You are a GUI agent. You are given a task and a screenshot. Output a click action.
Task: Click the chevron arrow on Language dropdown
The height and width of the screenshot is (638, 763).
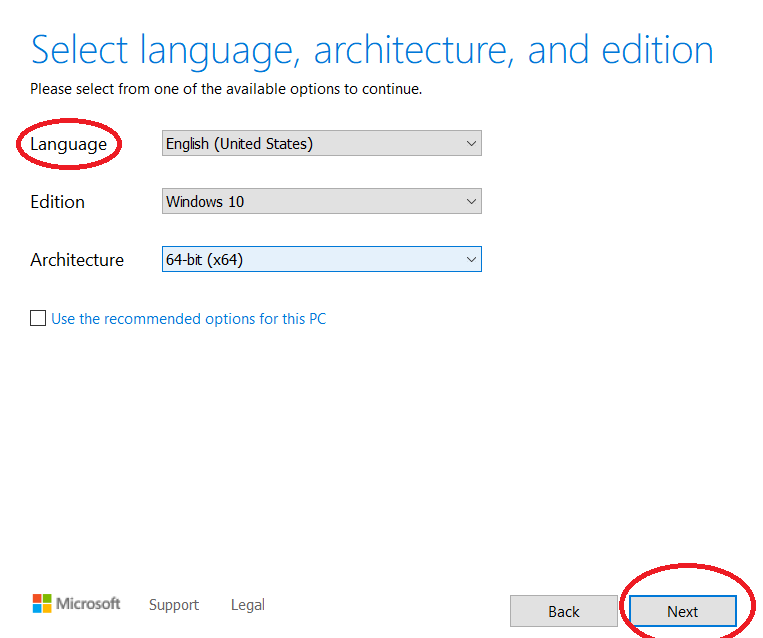pos(471,144)
